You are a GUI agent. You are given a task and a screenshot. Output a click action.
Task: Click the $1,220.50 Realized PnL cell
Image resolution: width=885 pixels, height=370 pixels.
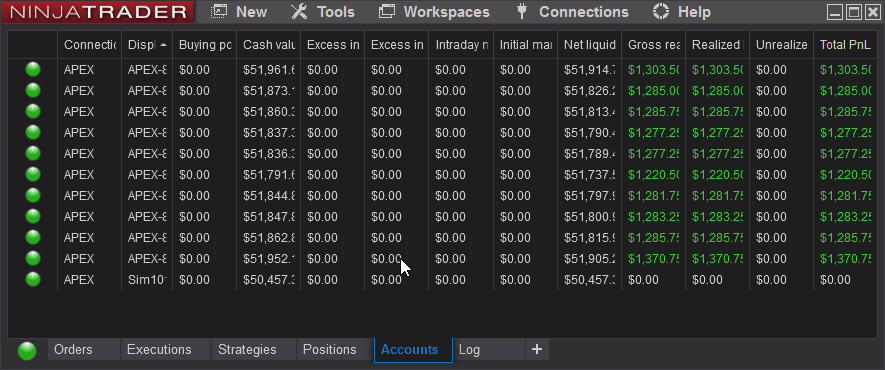[717, 175]
